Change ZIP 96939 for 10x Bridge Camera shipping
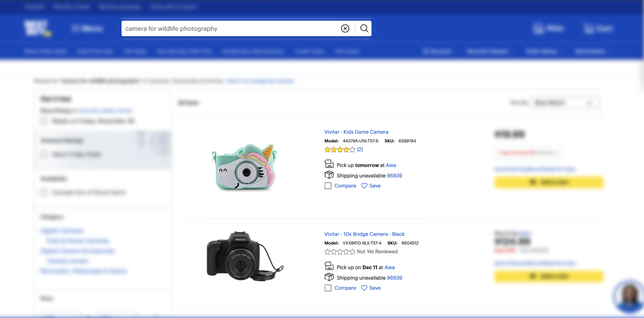The width and height of the screenshot is (644, 318). pyautogui.click(x=394, y=278)
